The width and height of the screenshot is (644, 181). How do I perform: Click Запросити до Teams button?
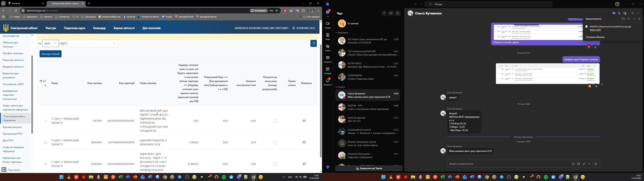point(369,168)
